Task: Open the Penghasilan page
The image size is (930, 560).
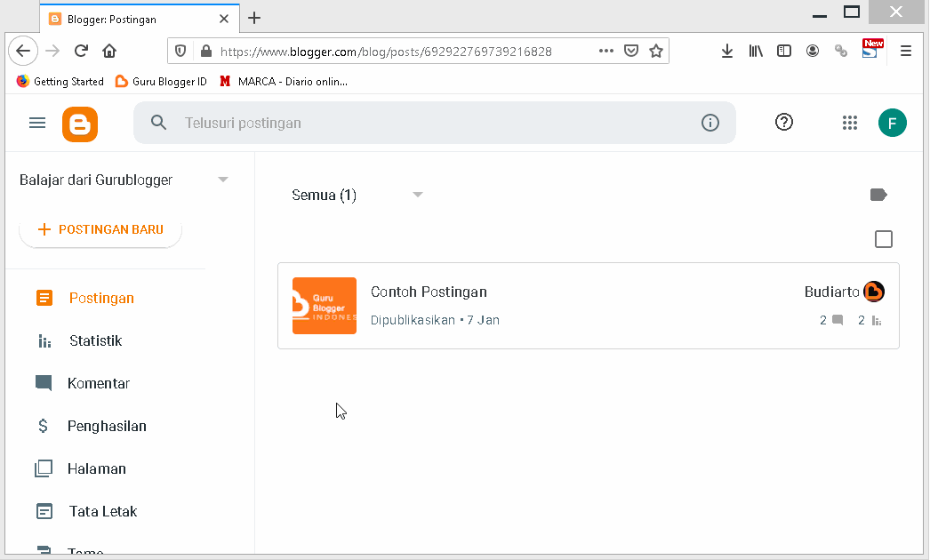Action: coord(106,426)
